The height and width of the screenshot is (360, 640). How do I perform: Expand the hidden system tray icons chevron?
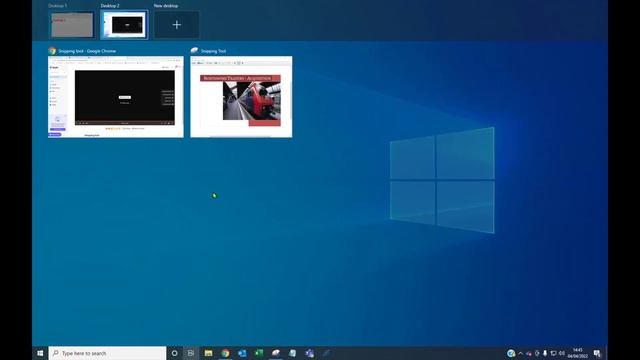[x=520, y=353]
